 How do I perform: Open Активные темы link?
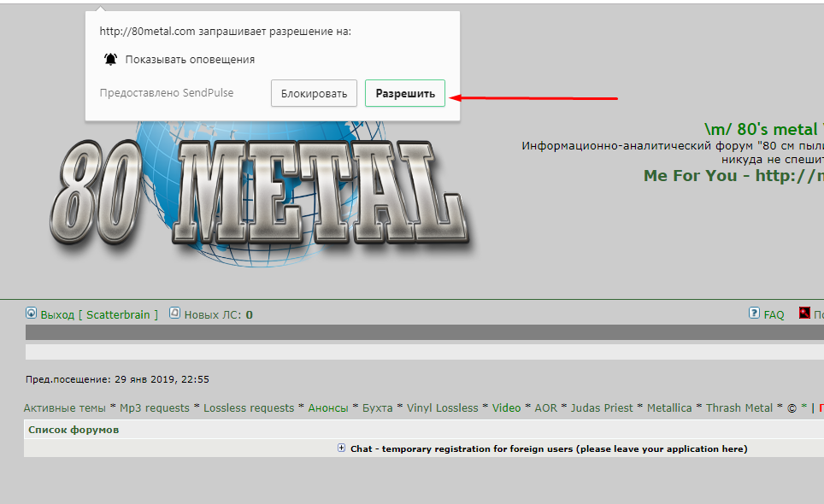65,408
